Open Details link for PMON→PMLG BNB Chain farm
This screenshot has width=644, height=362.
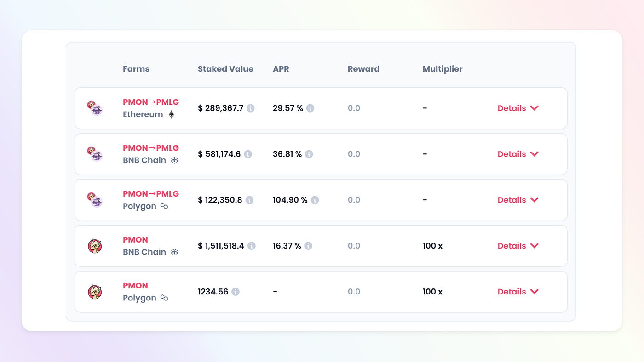[512, 154]
